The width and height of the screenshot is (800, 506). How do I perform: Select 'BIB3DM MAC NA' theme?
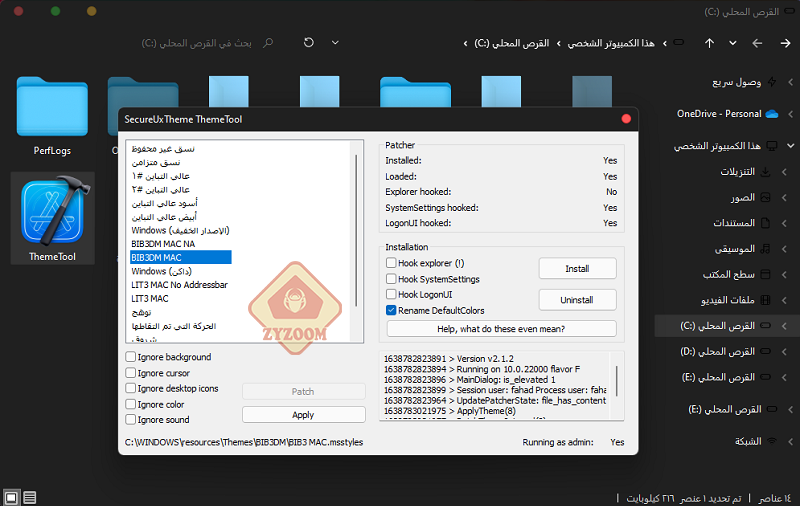pyautogui.click(x=163, y=244)
